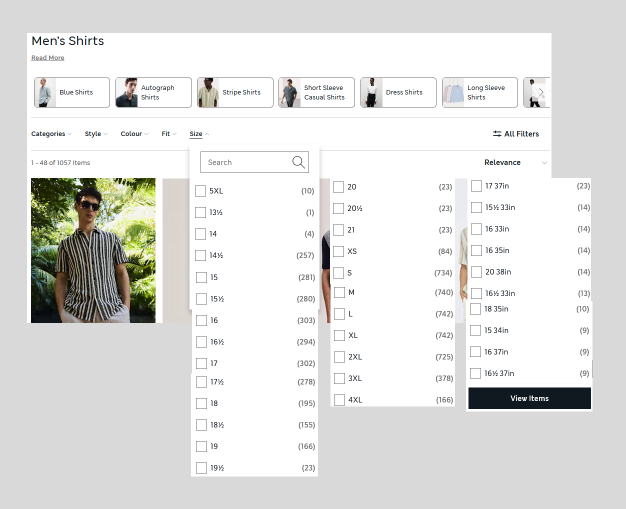Type in the size Search field
Viewport: 626px width, 509px height.
coord(245,162)
